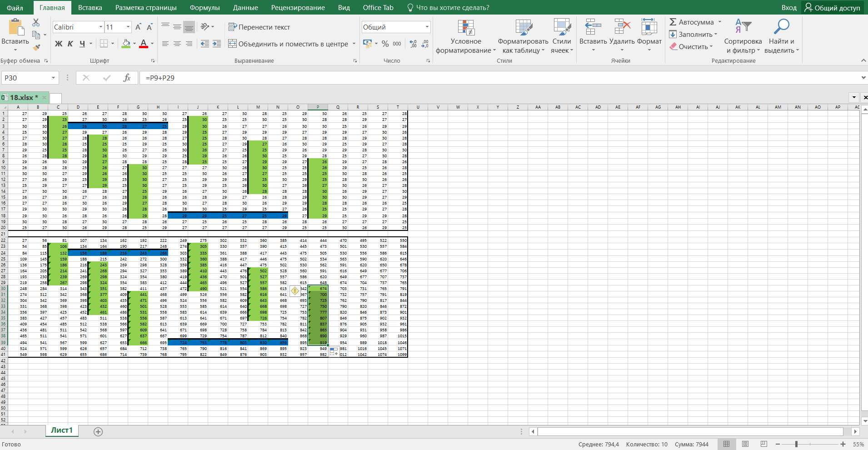
Task: Toggle right text alignment
Action: coord(189,44)
